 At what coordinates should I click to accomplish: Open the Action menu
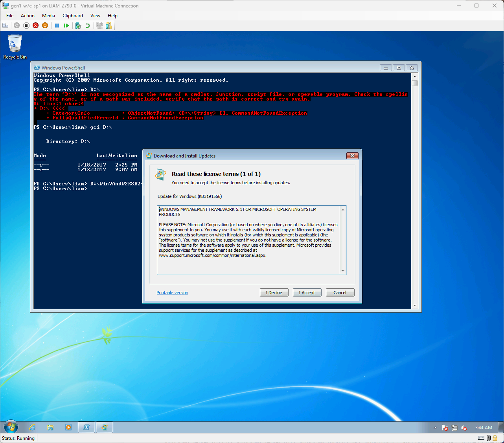pyautogui.click(x=28, y=16)
